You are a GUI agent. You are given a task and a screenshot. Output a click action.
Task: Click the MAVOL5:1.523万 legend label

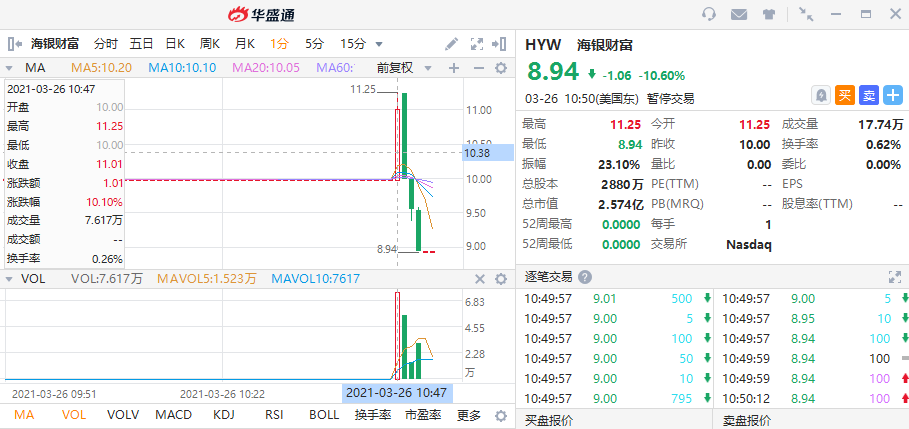pos(207,279)
